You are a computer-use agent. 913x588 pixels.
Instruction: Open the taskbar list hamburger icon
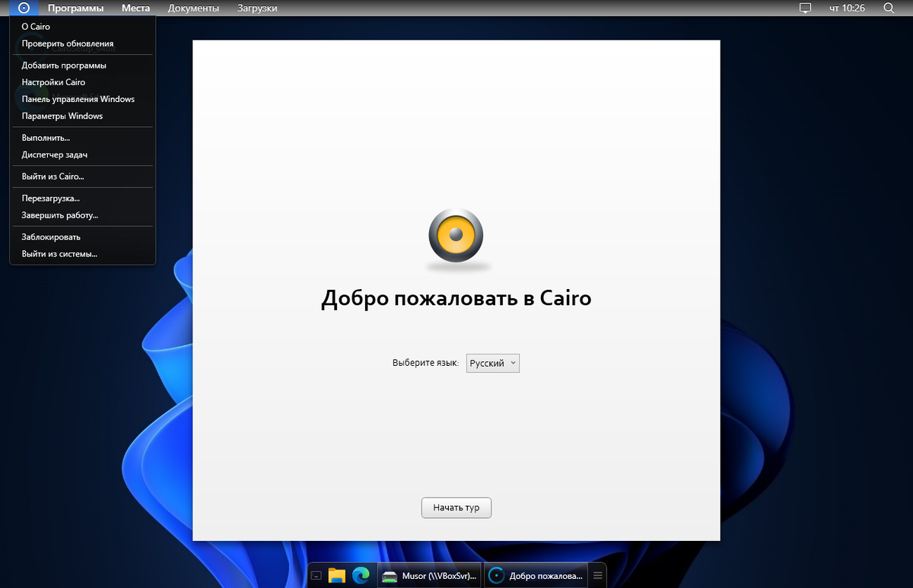(598, 575)
